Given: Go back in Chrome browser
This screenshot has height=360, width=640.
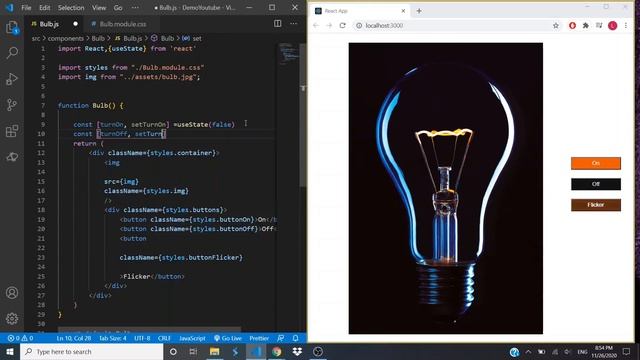Looking at the screenshot, I should (x=316, y=25).
